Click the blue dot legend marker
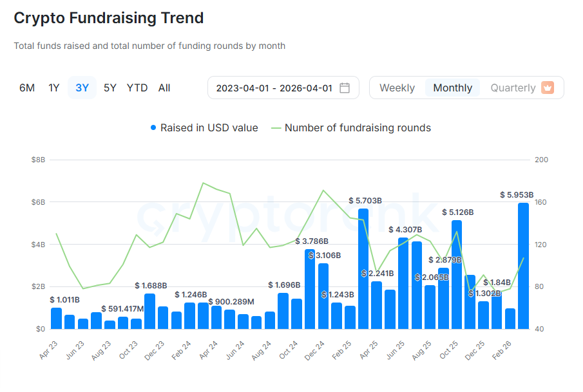 (153, 127)
